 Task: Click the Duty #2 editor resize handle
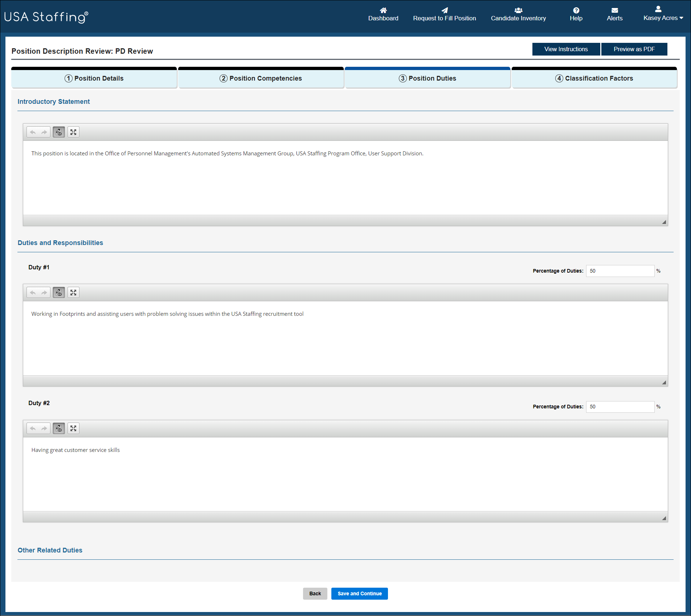(664, 518)
